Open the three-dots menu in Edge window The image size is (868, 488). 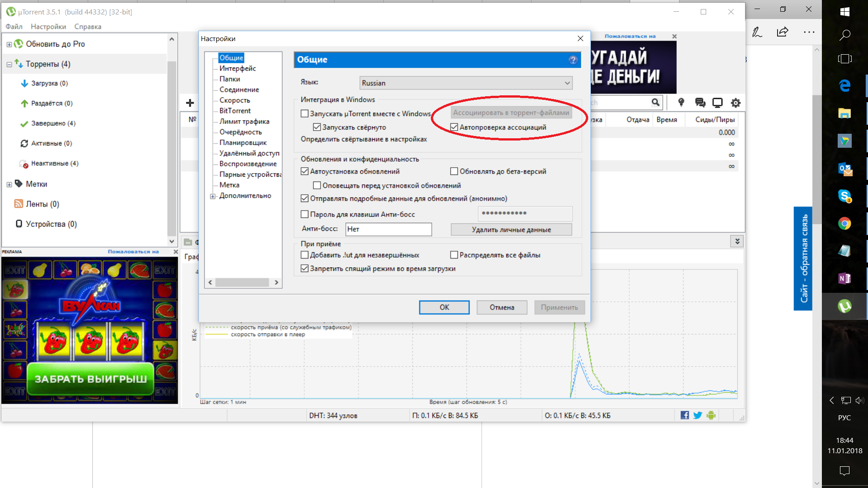point(809,32)
